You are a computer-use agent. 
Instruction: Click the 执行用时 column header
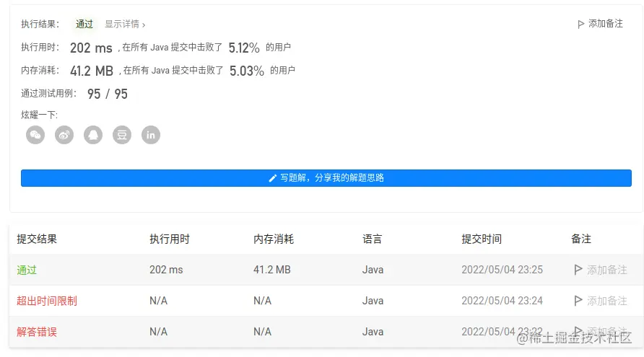[170, 239]
